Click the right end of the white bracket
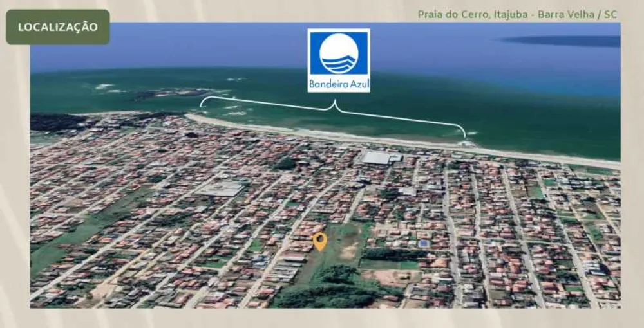The image size is (644, 328). click(x=464, y=132)
